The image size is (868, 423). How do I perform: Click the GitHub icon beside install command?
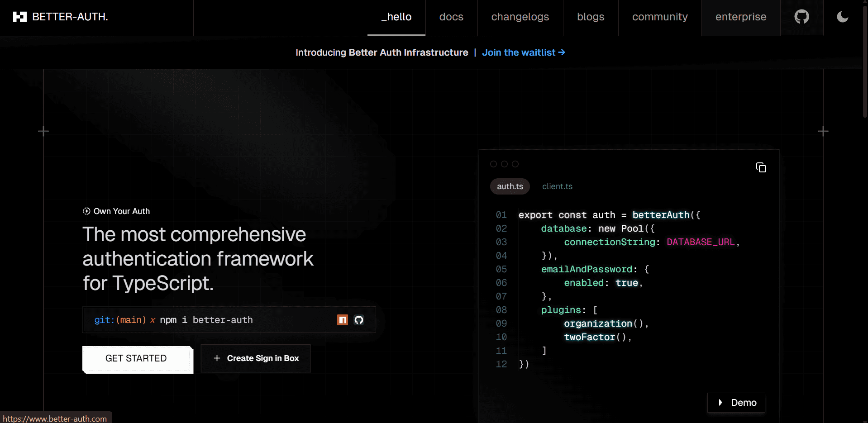(x=359, y=320)
